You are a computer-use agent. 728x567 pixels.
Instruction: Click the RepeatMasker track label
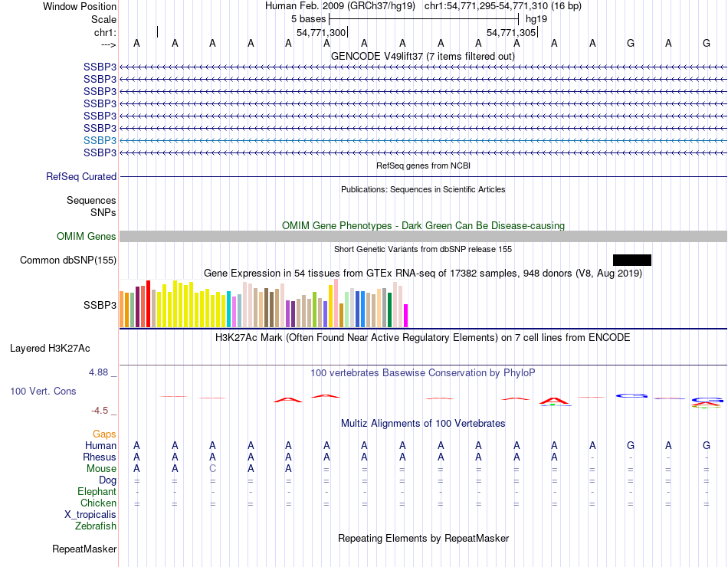(84, 549)
